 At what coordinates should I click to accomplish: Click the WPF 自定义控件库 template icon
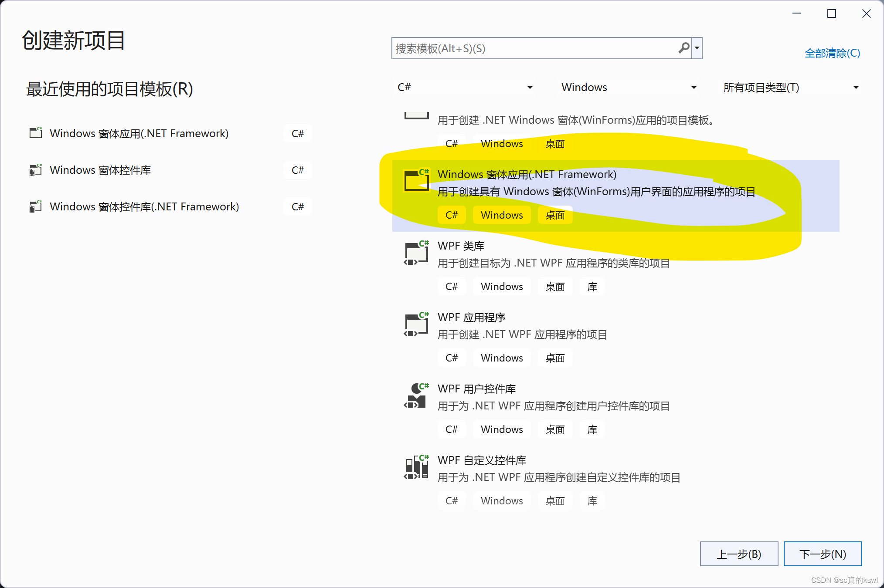click(416, 468)
